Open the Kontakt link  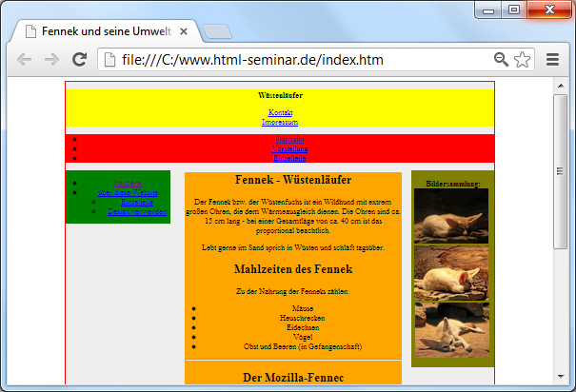[280, 112]
